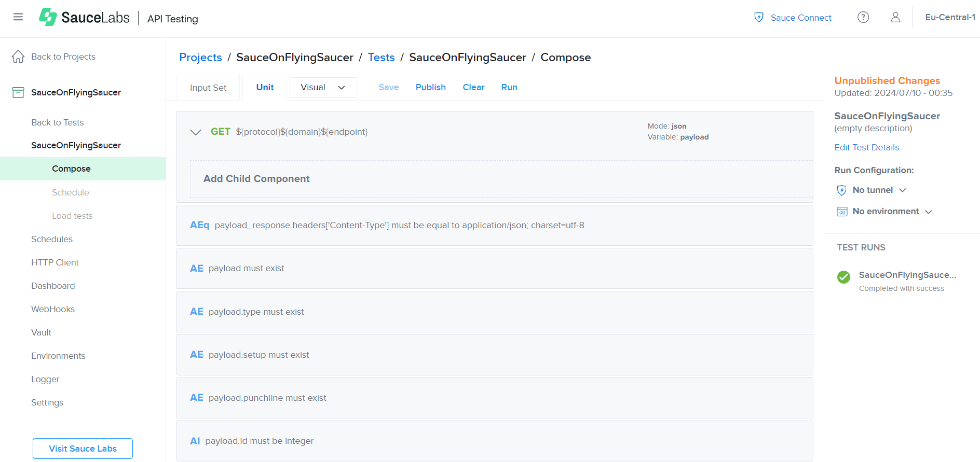
Task: Switch to the Unit tab
Action: (x=265, y=88)
